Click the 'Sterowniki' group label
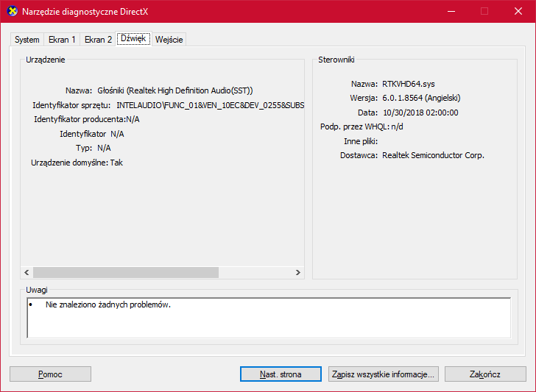The height and width of the screenshot is (392, 536). (336, 60)
